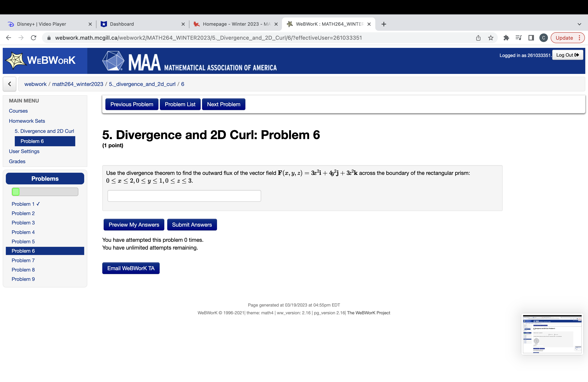The image size is (588, 382).
Task: Open the Problem 7 link
Action: (x=23, y=260)
